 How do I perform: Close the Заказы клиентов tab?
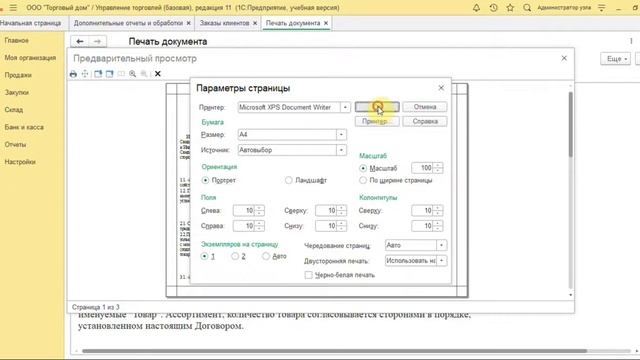pyautogui.click(x=255, y=23)
